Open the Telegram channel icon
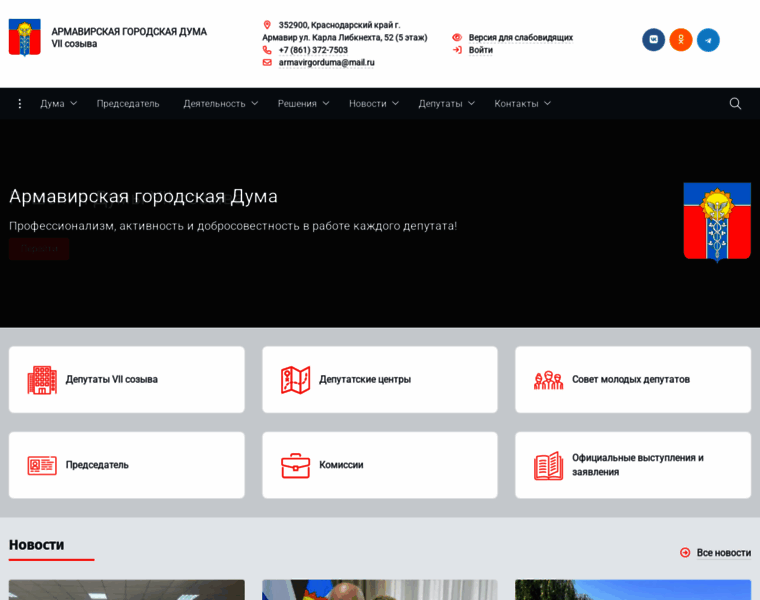The height and width of the screenshot is (600, 760). pos(708,40)
